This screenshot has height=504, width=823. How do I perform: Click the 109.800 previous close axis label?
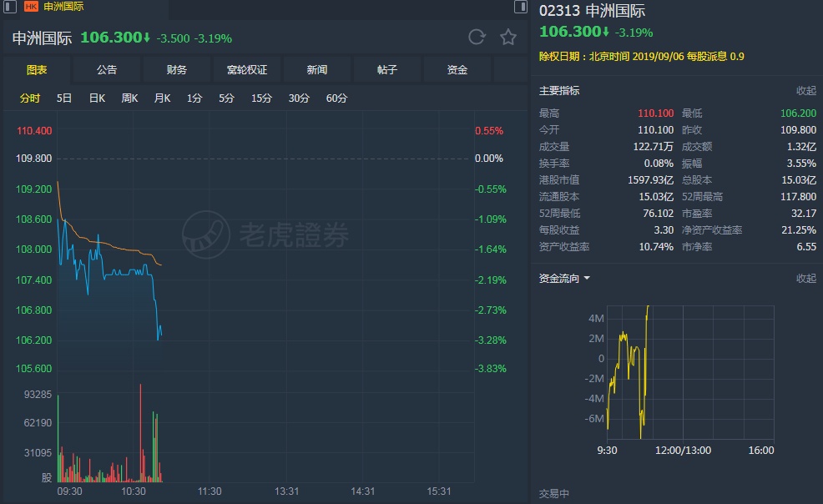pos(34,159)
